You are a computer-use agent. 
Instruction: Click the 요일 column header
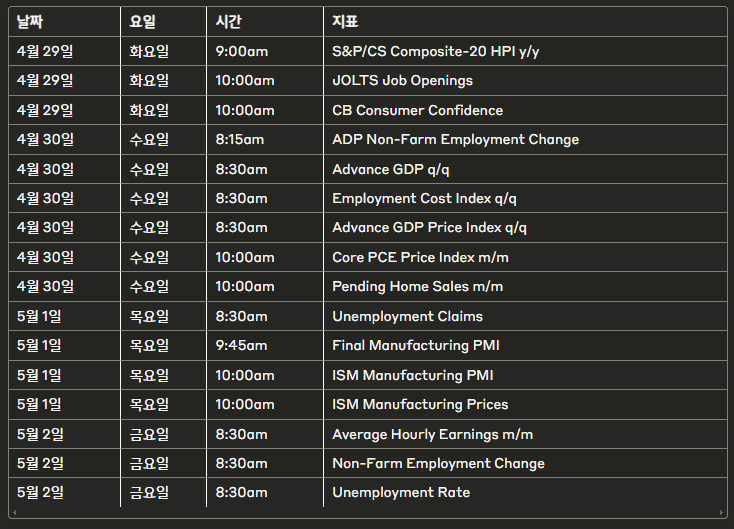pos(143,21)
